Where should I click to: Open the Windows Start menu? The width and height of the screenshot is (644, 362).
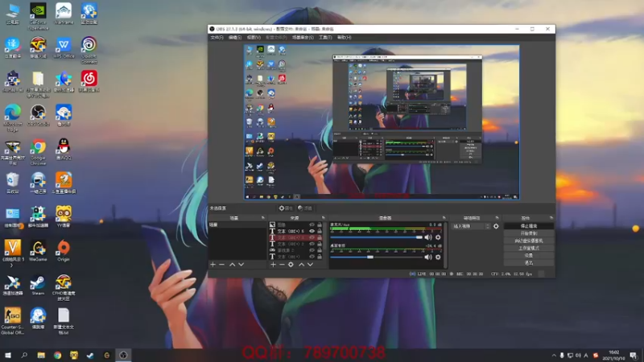8,355
